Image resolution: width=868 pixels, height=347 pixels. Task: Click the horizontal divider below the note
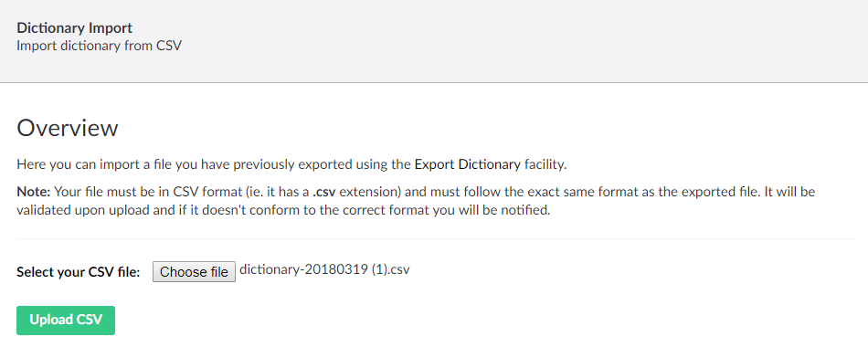pyautogui.click(x=438, y=239)
